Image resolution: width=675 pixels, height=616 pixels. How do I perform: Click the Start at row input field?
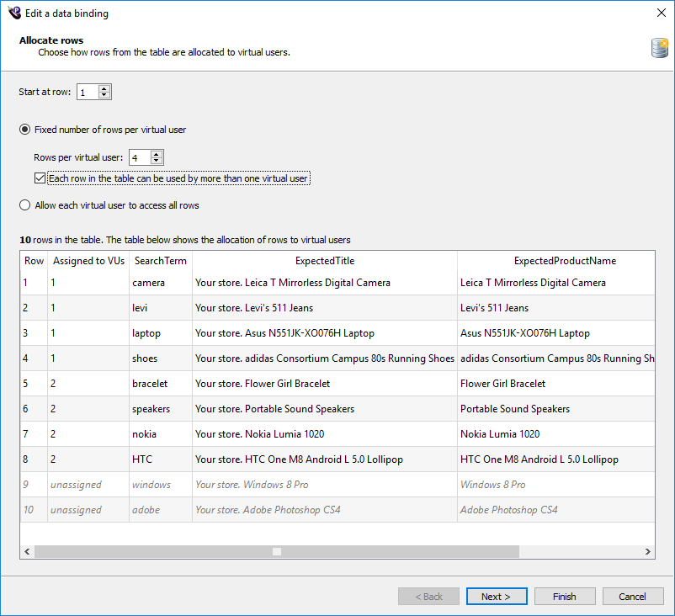[87, 93]
